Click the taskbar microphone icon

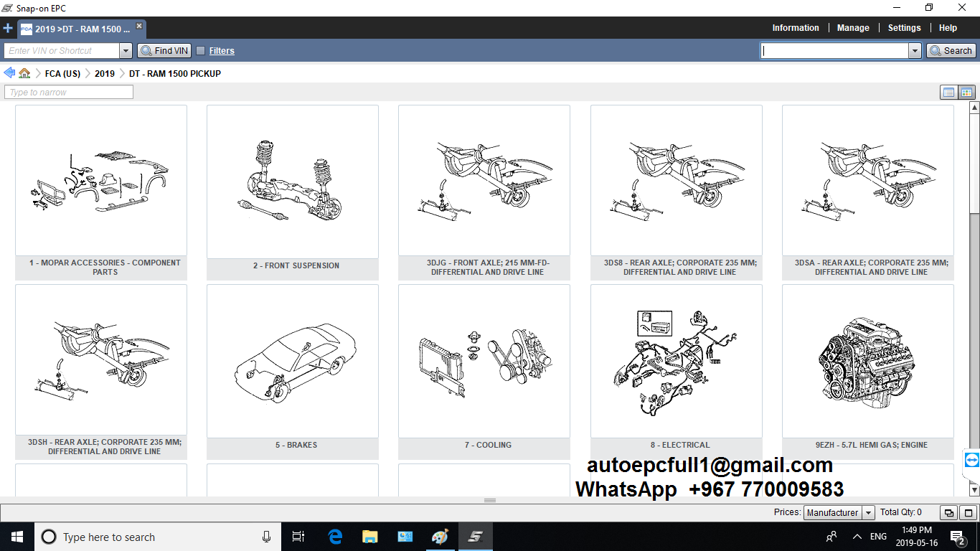267,537
